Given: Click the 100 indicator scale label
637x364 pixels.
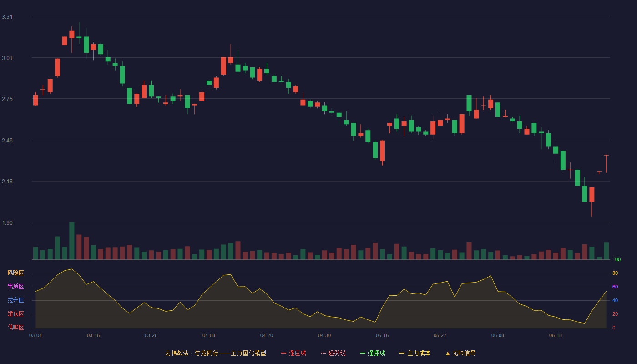Looking at the screenshot, I should tap(617, 259).
